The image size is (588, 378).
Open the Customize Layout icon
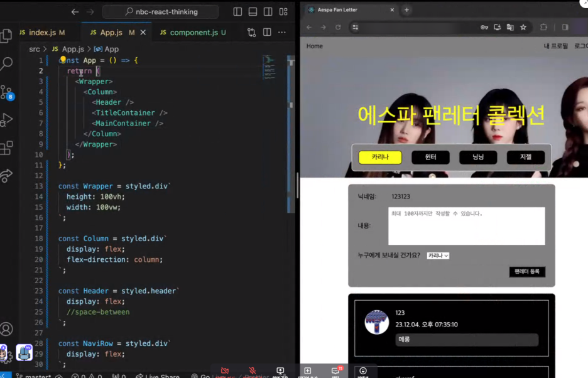[283, 12]
